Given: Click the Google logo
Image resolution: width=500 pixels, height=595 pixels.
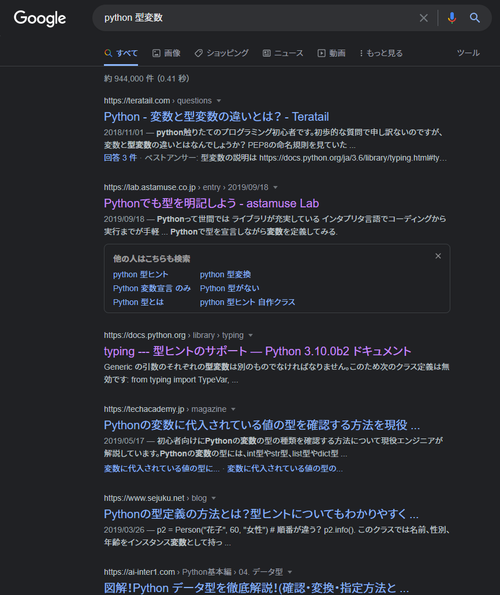Looking at the screenshot, I should tap(40, 18).
